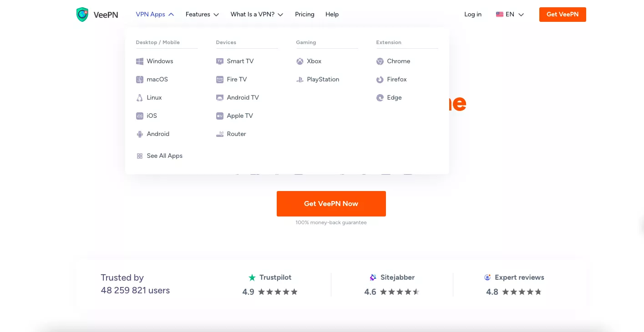Screen dimensions: 644x332
Task: Open the Features menu label
Action: pyautogui.click(x=198, y=15)
